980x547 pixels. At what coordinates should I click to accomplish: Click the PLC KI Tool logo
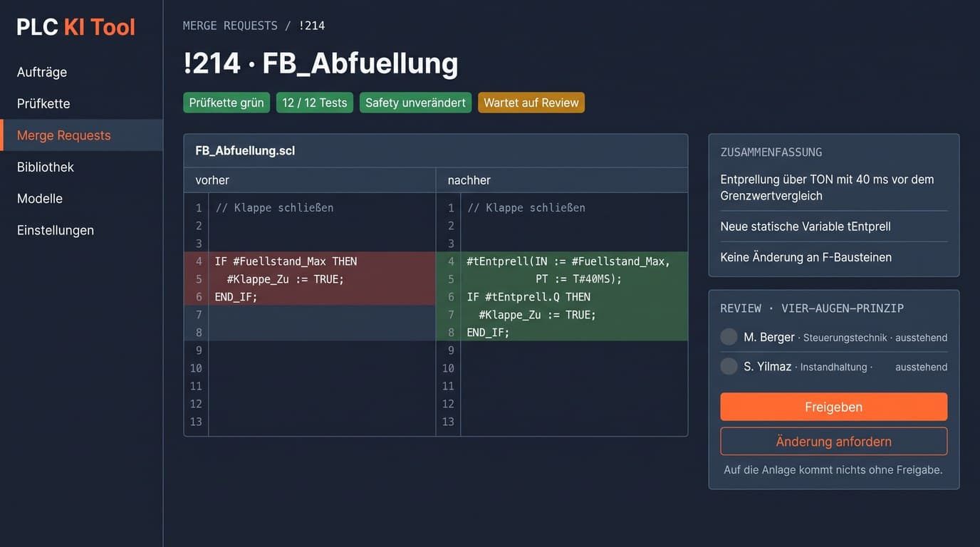tap(76, 27)
